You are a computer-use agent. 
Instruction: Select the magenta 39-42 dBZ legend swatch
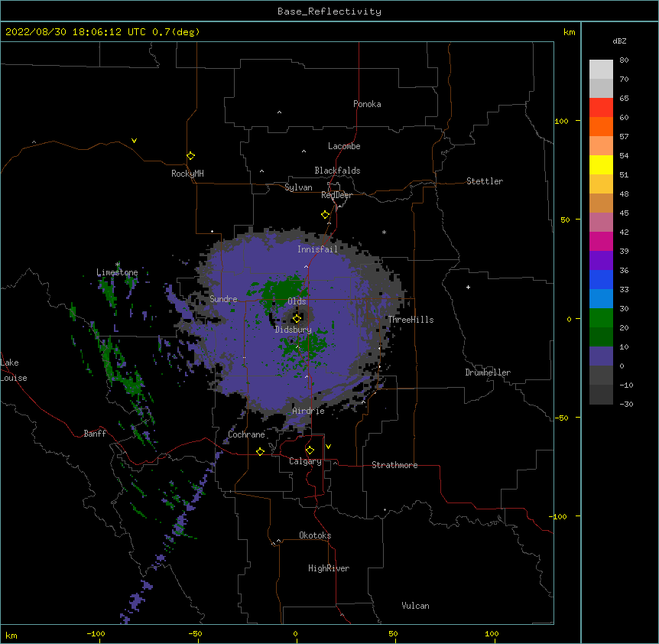601,241
